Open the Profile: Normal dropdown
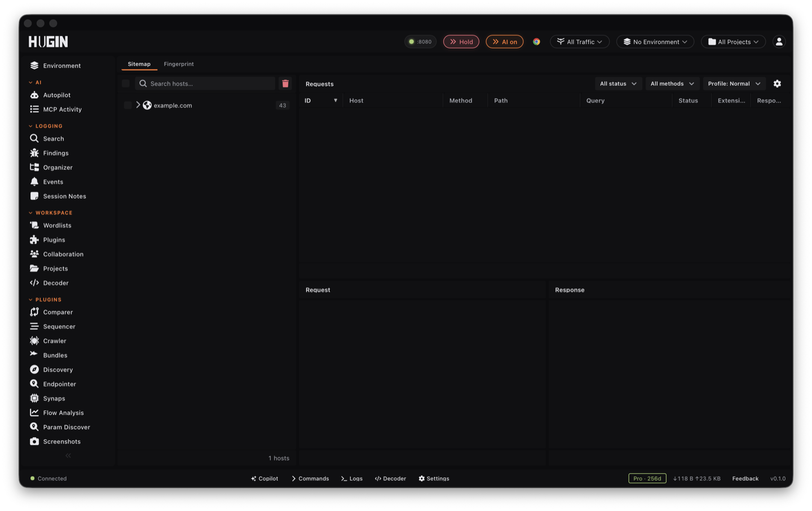 click(734, 83)
